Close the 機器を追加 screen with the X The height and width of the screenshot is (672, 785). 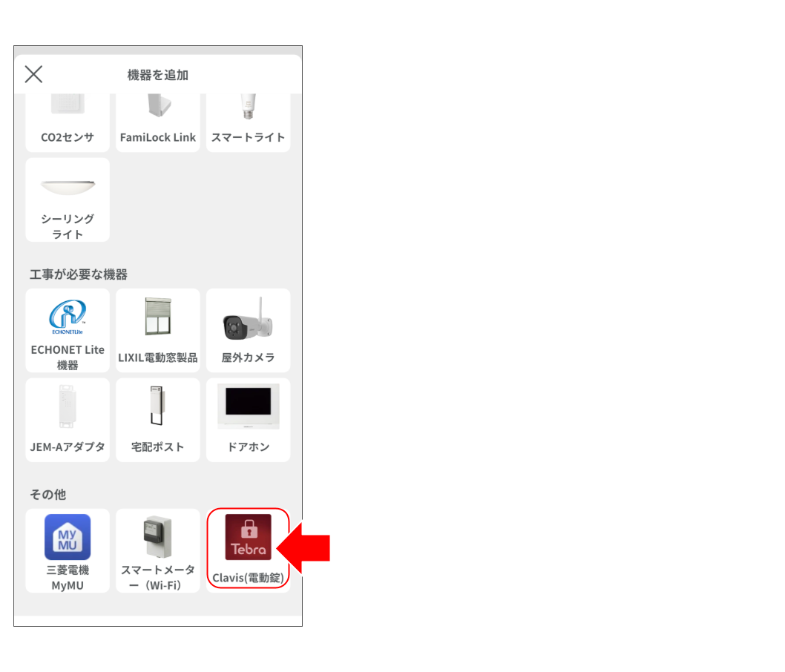pyautogui.click(x=33, y=75)
